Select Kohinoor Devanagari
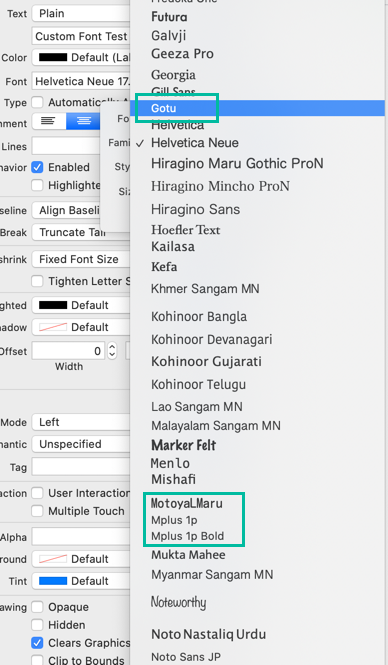This screenshot has width=388, height=665. (212, 339)
